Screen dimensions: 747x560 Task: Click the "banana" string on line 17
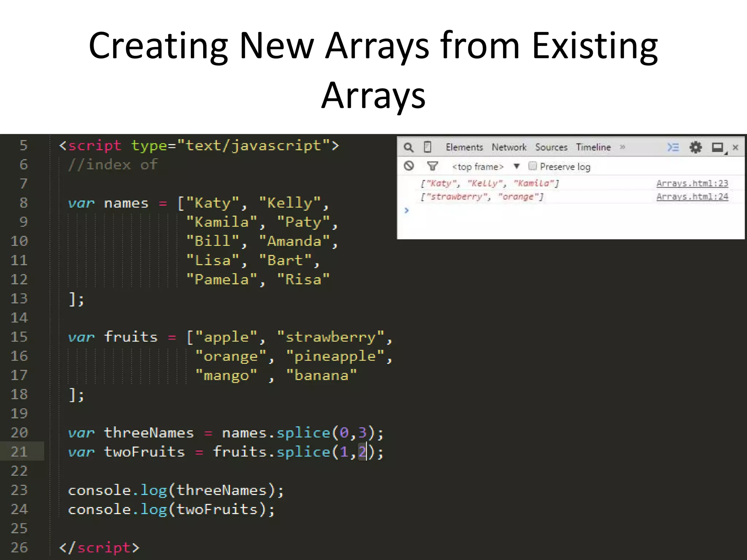(x=321, y=376)
